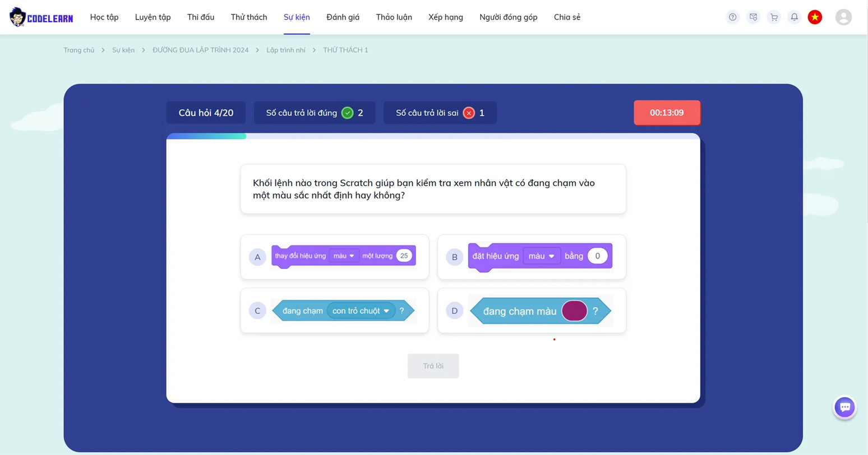868x455 pixels.
Task: Open the Sự kiện menu
Action: [297, 17]
